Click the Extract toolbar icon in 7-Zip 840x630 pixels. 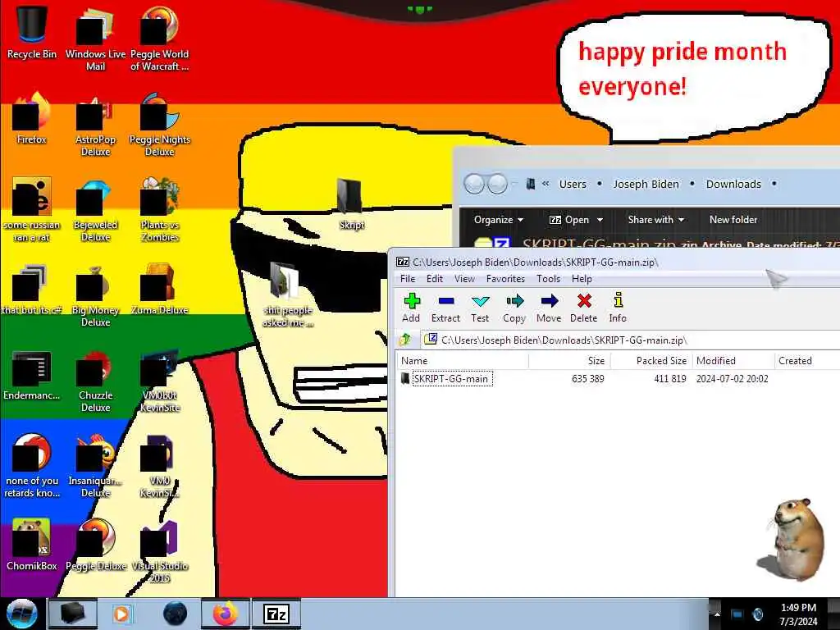pyautogui.click(x=445, y=308)
